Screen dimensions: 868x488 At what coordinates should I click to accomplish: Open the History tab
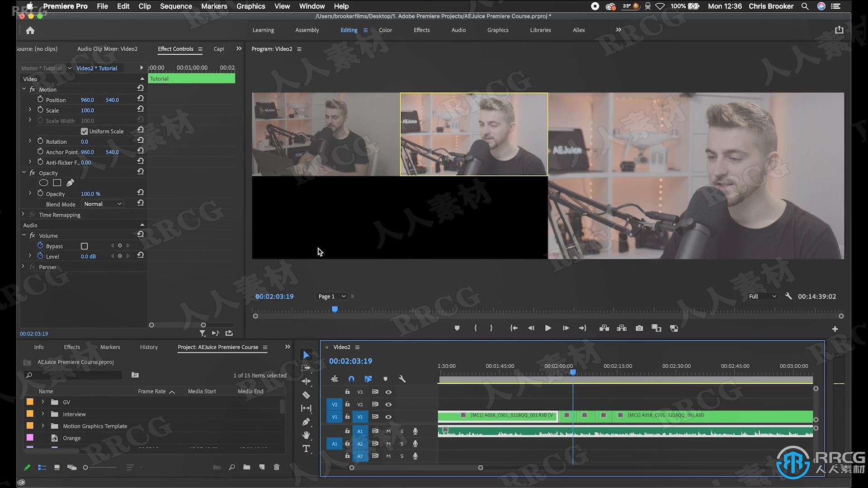[149, 347]
